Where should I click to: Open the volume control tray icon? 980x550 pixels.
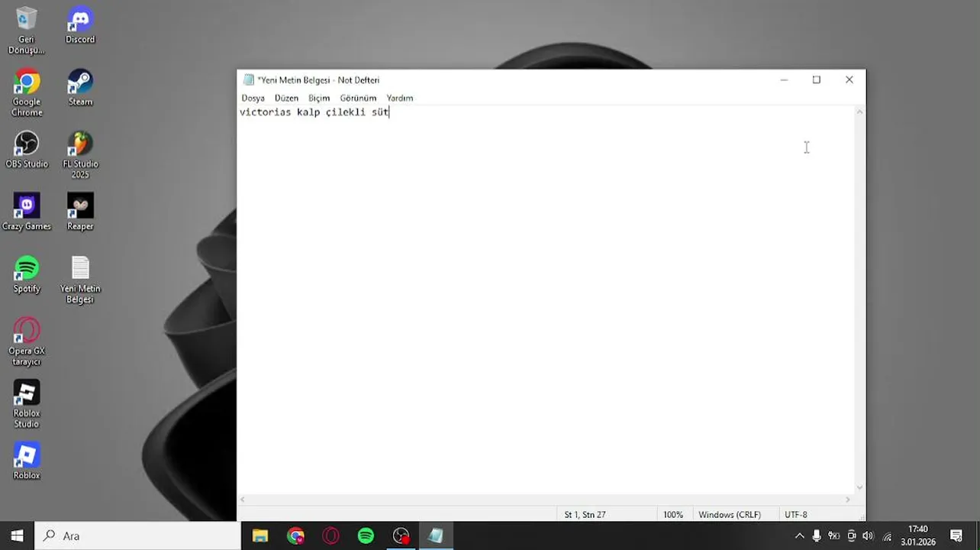pyautogui.click(x=868, y=535)
